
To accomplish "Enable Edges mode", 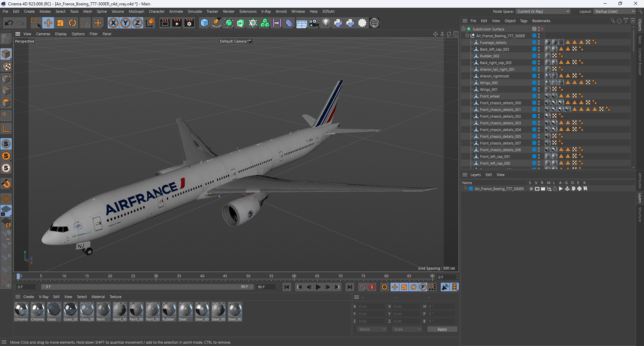I will [6, 91].
